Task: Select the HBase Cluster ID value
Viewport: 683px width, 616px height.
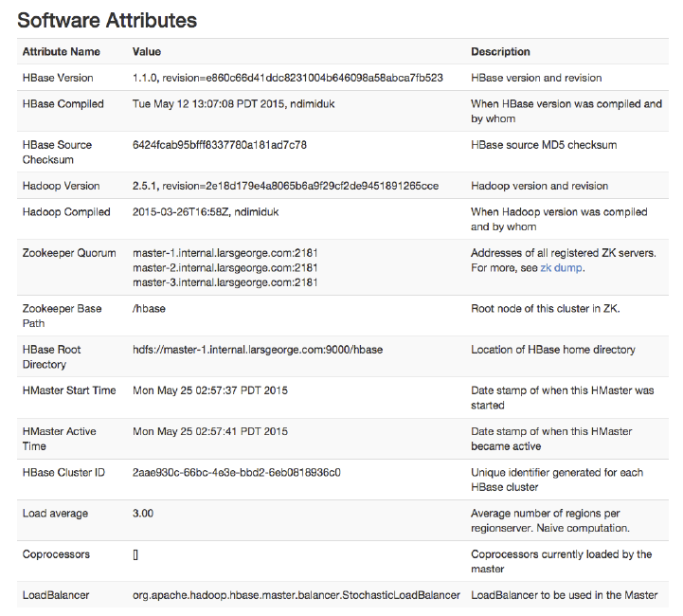Action: tap(237, 472)
